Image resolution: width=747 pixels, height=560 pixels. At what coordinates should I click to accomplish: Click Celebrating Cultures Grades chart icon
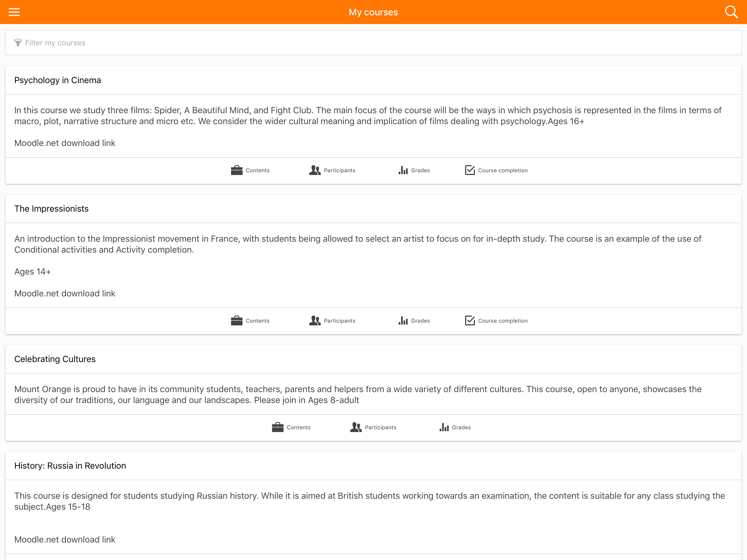tap(444, 427)
